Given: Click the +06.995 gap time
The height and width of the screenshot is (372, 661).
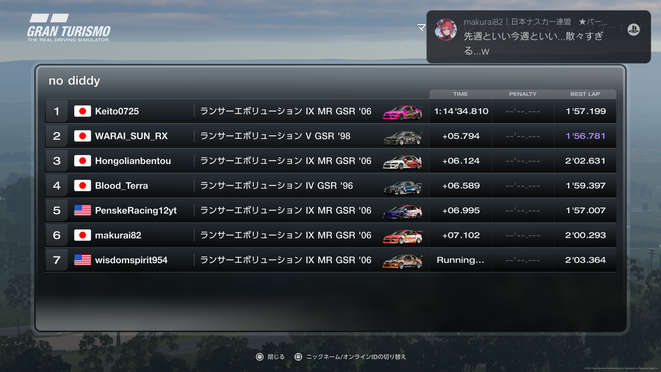Looking at the screenshot, I should point(461,210).
